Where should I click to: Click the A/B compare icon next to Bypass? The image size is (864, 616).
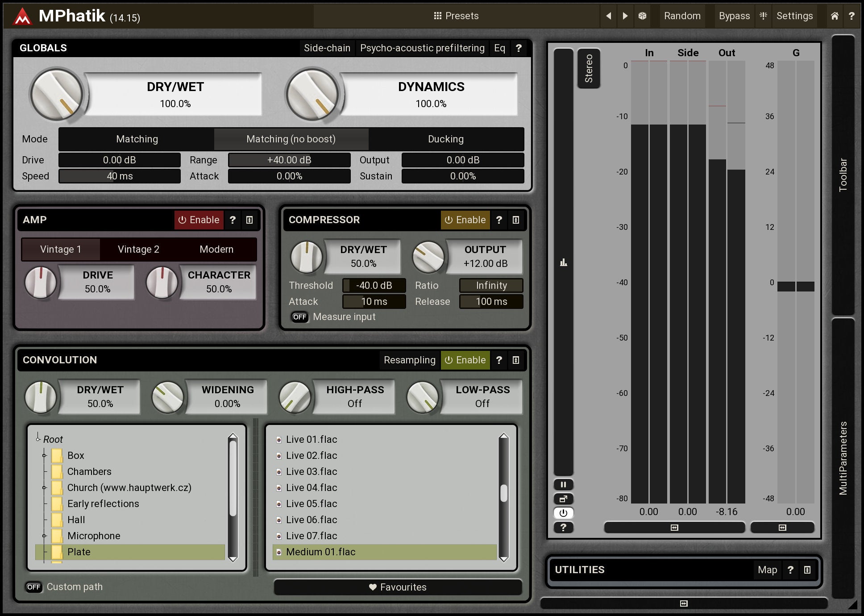point(764,16)
